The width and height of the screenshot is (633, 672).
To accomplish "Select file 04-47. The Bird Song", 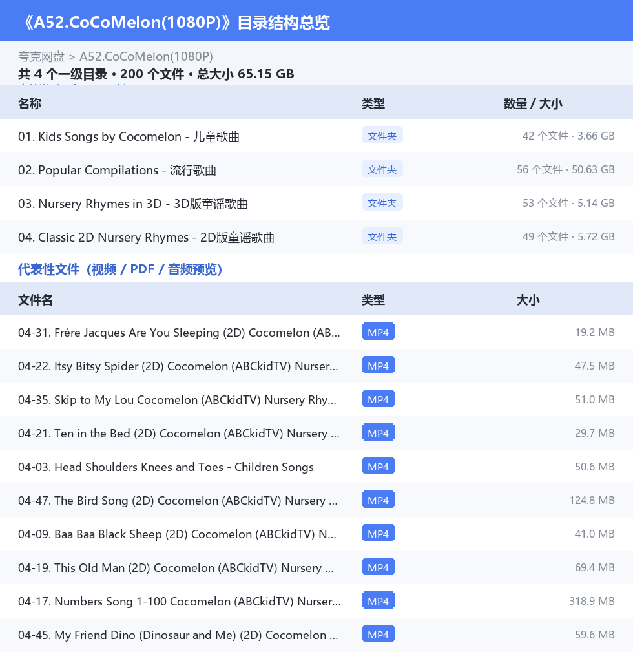I will point(178,500).
